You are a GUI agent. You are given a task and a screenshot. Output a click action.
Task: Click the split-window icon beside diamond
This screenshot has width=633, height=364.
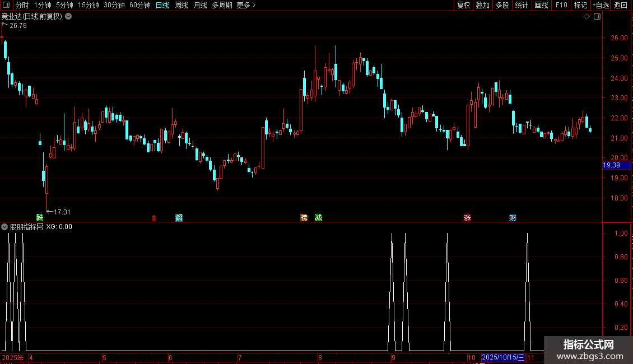click(597, 17)
